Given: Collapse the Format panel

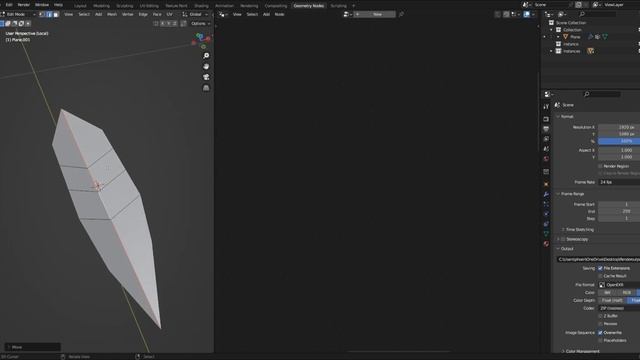Looking at the screenshot, I should pyautogui.click(x=566, y=116).
